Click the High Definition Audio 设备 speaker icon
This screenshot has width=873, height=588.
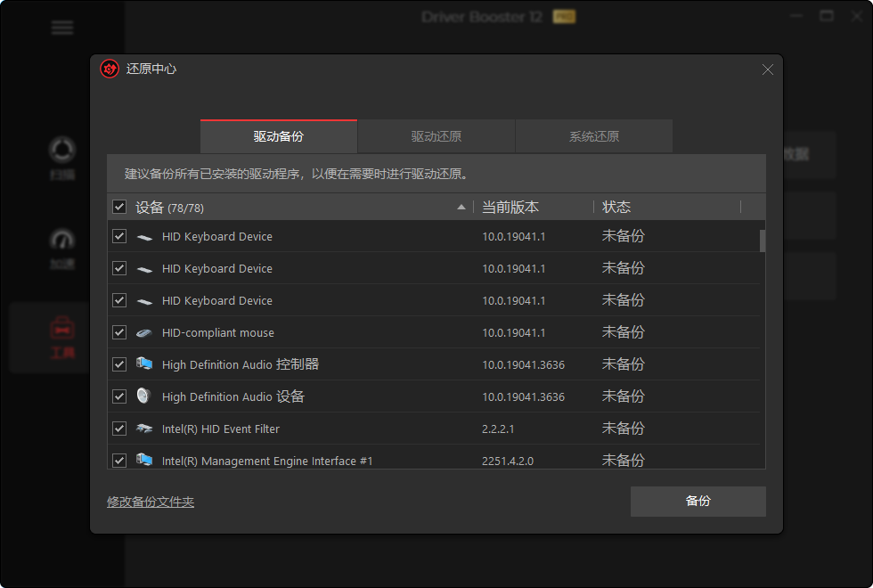coord(143,396)
